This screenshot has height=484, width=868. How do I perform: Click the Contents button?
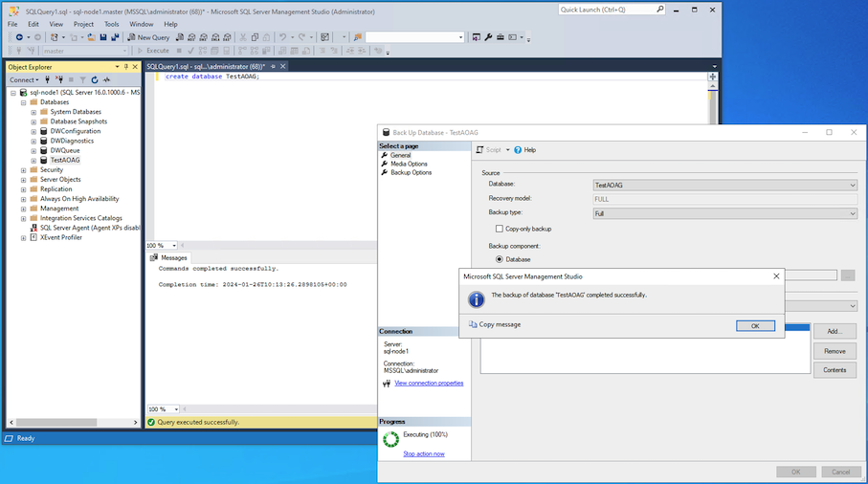tap(835, 370)
